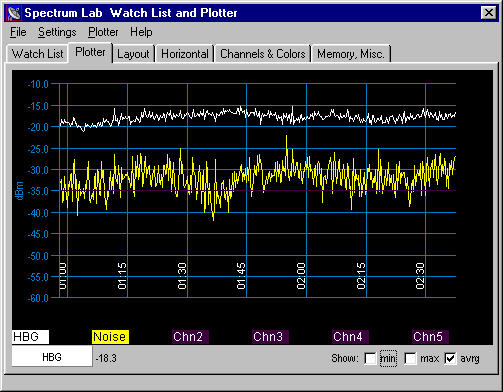Select the Chn5 channel label

pos(430,337)
